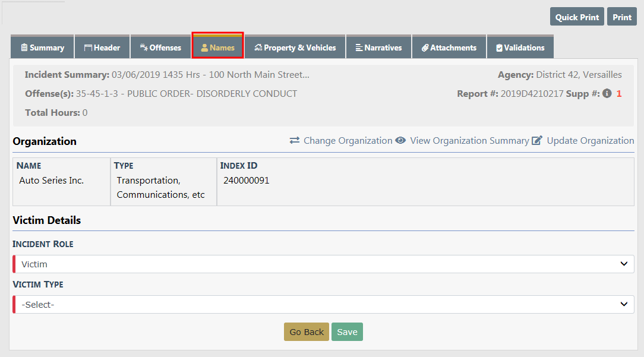Screen dimensions: 644x357
Task: Click the info icon beside Supp #
Action: 607,94
